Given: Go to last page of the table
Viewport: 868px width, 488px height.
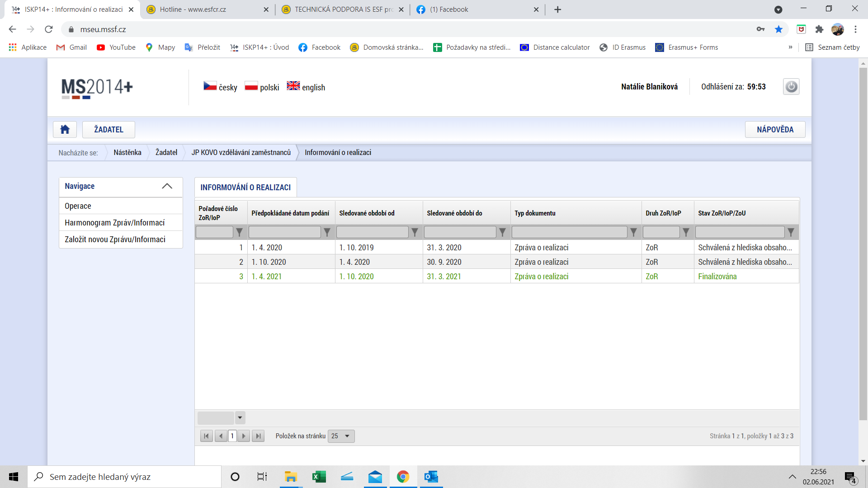Looking at the screenshot, I should click(258, 436).
